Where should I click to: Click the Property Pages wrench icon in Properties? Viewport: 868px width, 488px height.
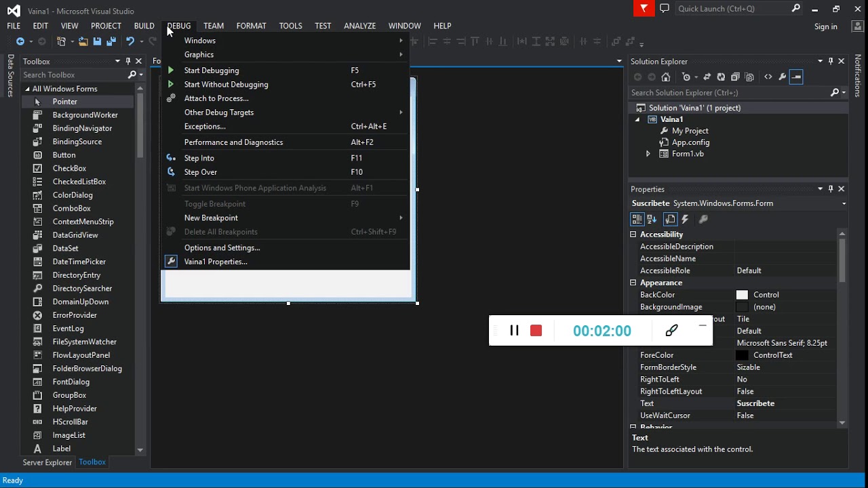click(703, 219)
